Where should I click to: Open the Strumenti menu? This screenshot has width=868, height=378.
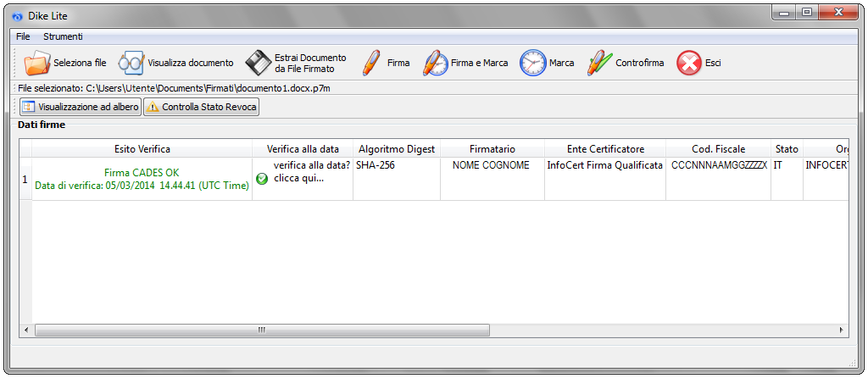coord(64,37)
